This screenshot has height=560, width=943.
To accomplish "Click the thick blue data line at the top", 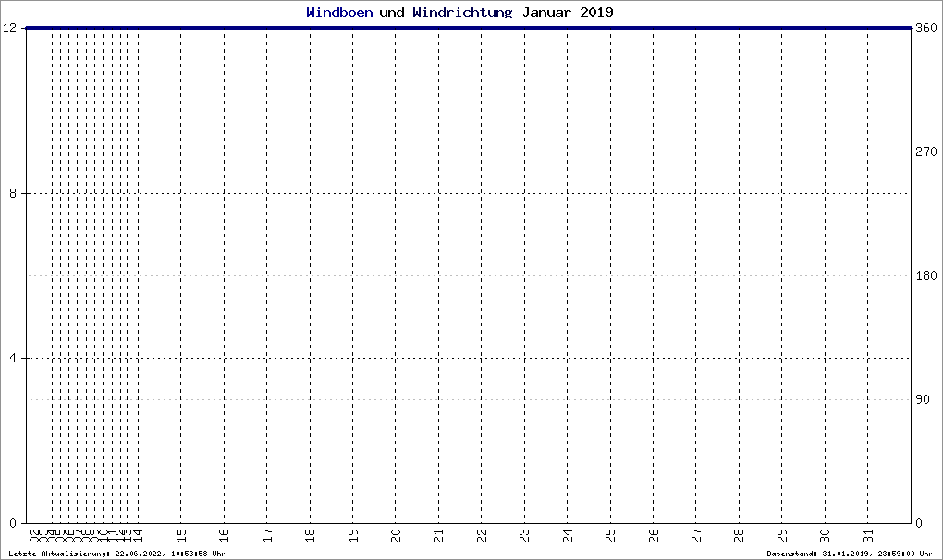I will pyautogui.click(x=469, y=29).
